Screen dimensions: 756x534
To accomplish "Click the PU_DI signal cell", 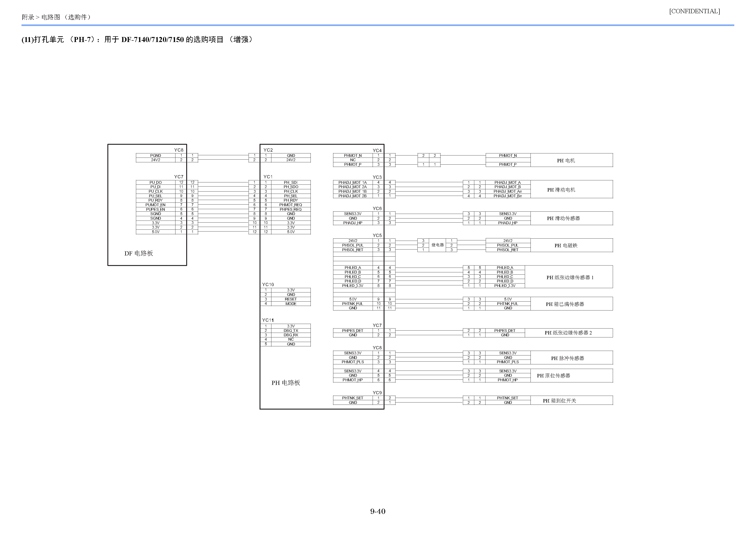I will (156, 187).
